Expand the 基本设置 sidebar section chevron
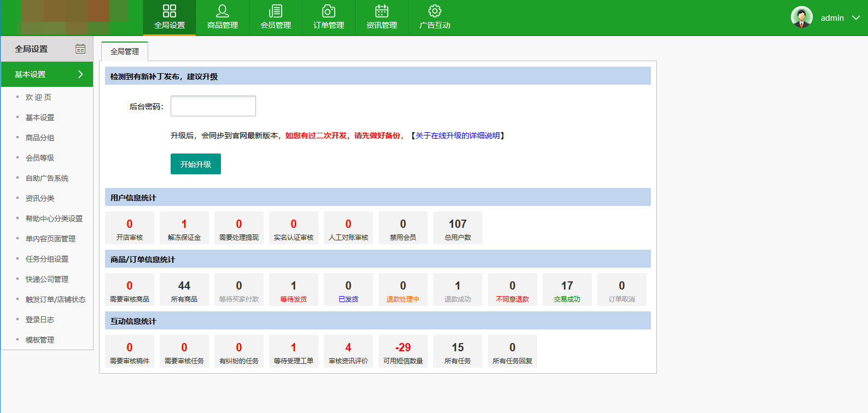Viewport: 868px width, 413px height. (x=80, y=74)
